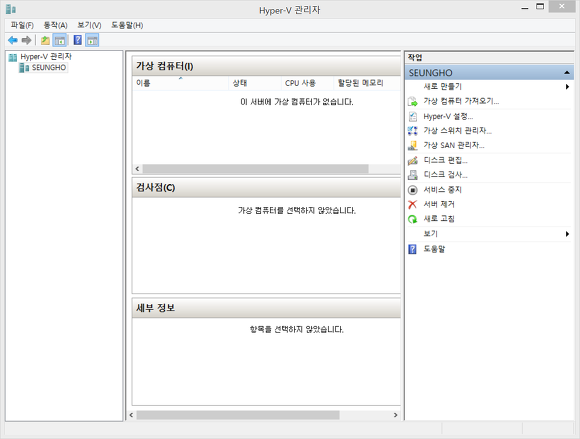580x439 pixels.
Task: Expand the 새로 만들기 submenu arrow
Action: (x=567, y=87)
